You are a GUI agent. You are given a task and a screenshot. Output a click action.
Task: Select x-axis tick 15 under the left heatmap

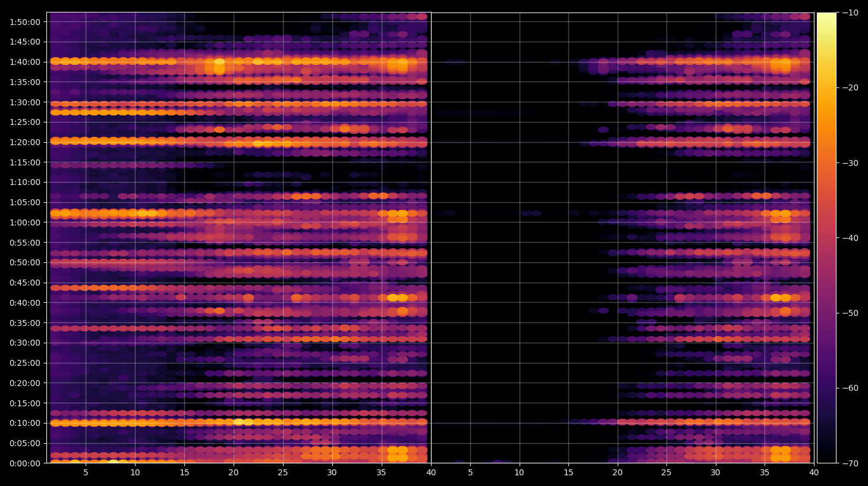184,473
